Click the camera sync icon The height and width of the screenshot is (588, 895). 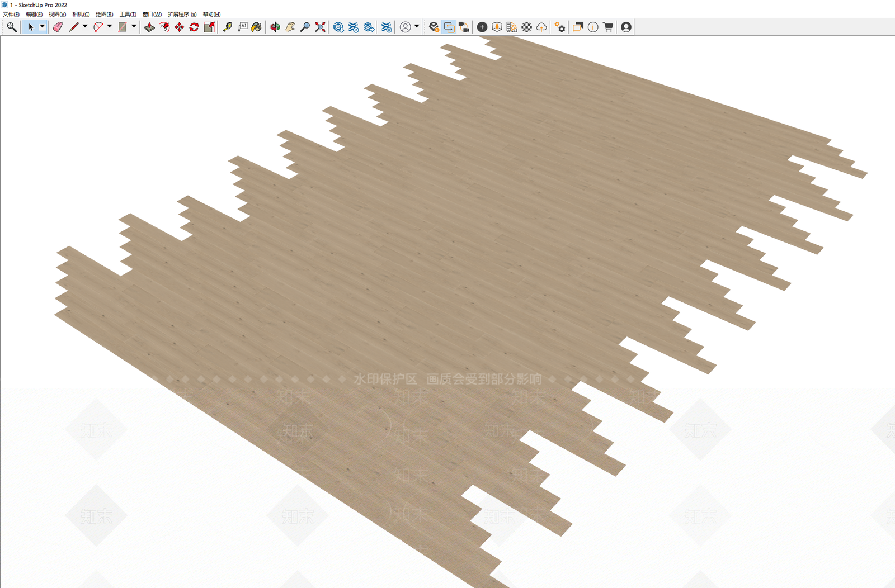coord(464,27)
